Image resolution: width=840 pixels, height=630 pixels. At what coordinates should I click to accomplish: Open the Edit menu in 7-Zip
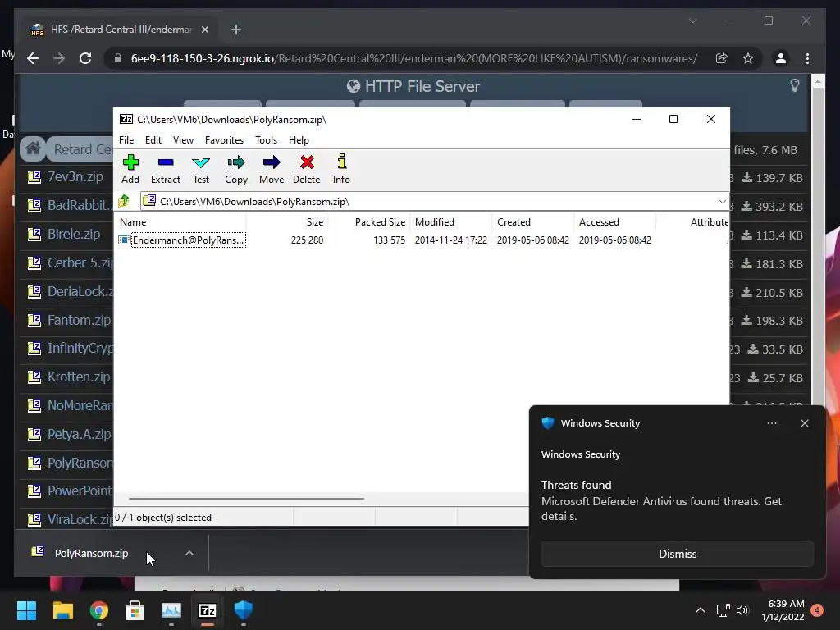(x=153, y=139)
